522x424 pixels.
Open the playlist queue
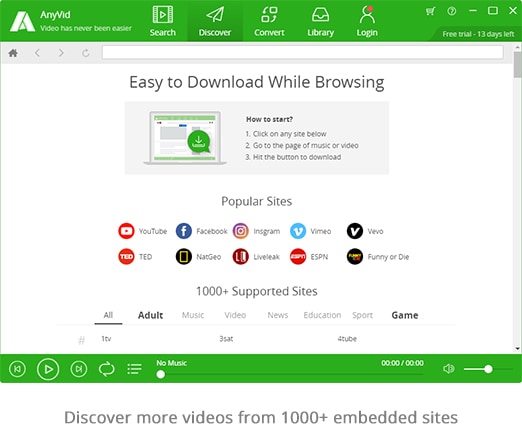134,369
